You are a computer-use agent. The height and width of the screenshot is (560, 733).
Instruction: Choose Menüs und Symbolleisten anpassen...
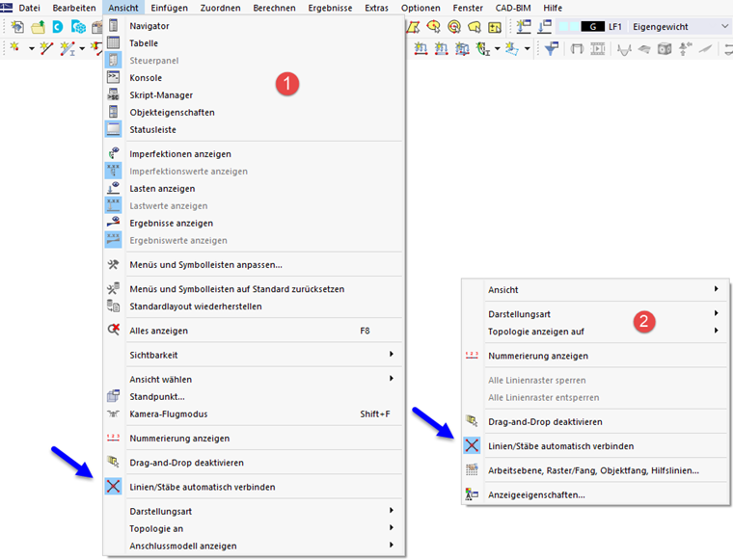(253, 264)
